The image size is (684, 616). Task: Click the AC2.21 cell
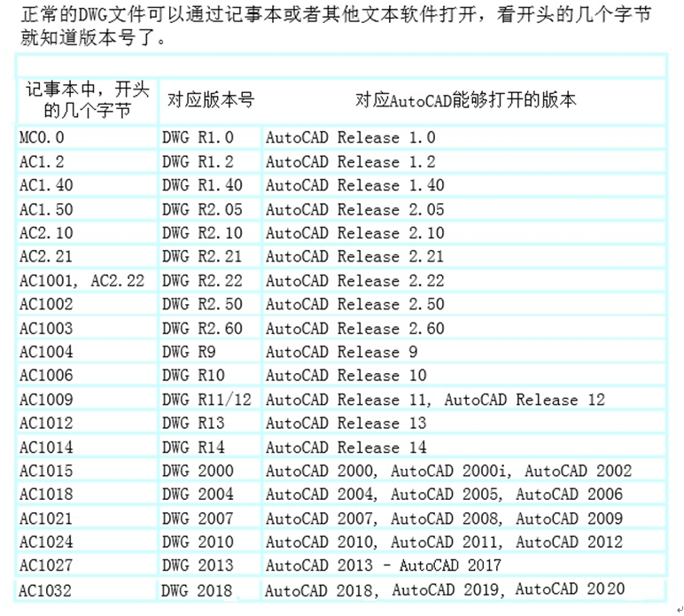[x=87, y=256]
